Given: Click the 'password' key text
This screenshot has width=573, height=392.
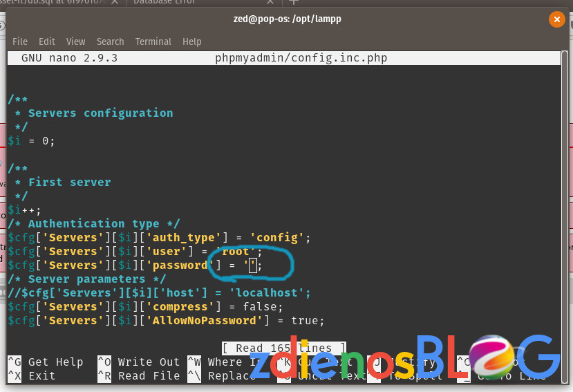Looking at the screenshot, I should (x=180, y=265).
